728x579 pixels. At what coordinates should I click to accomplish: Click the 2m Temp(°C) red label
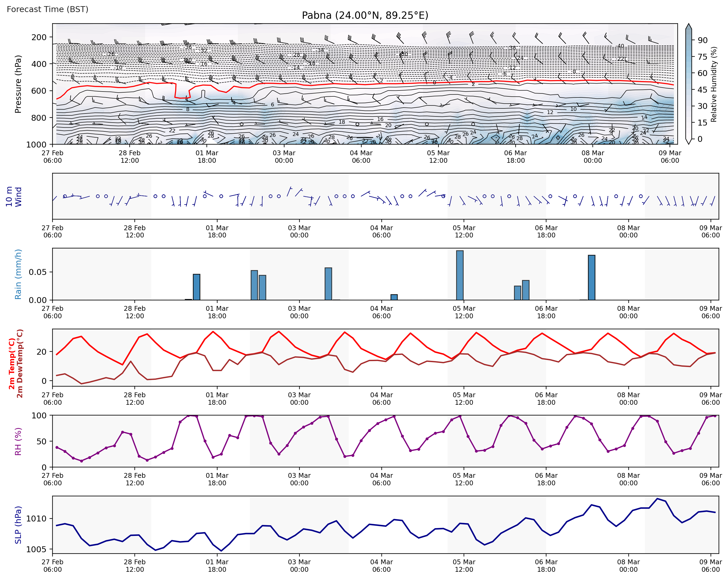[x=12, y=364]
